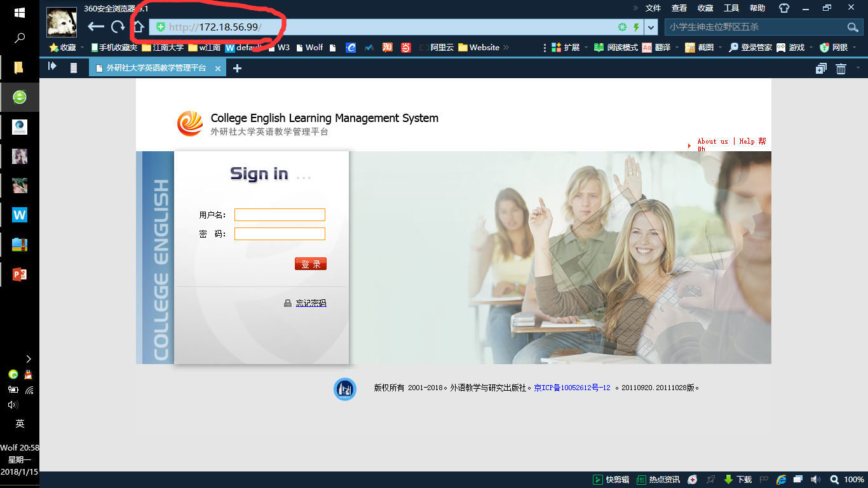
Task: Click the 忘记密码 forgot password link
Action: pyautogui.click(x=311, y=304)
